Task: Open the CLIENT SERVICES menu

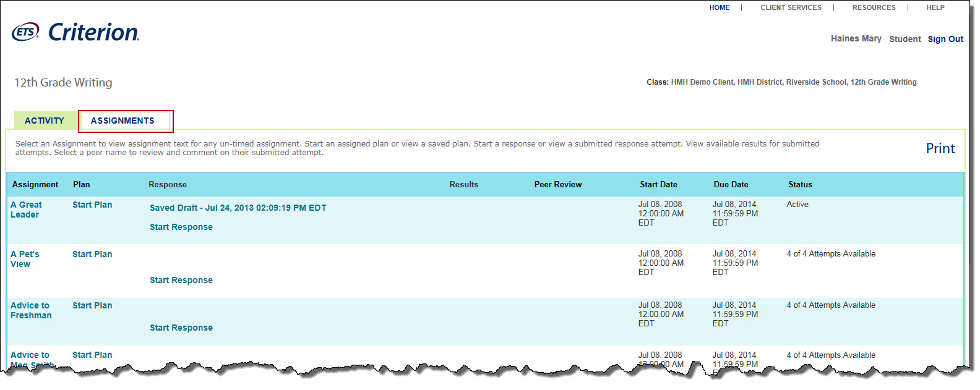Action: (x=791, y=7)
